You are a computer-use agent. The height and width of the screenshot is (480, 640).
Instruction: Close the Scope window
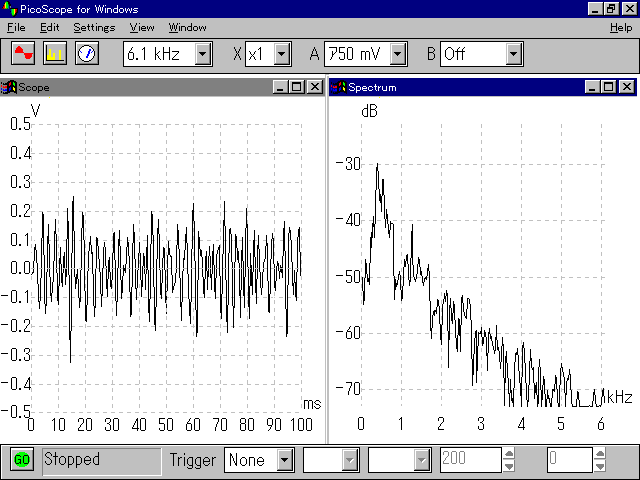point(315,87)
